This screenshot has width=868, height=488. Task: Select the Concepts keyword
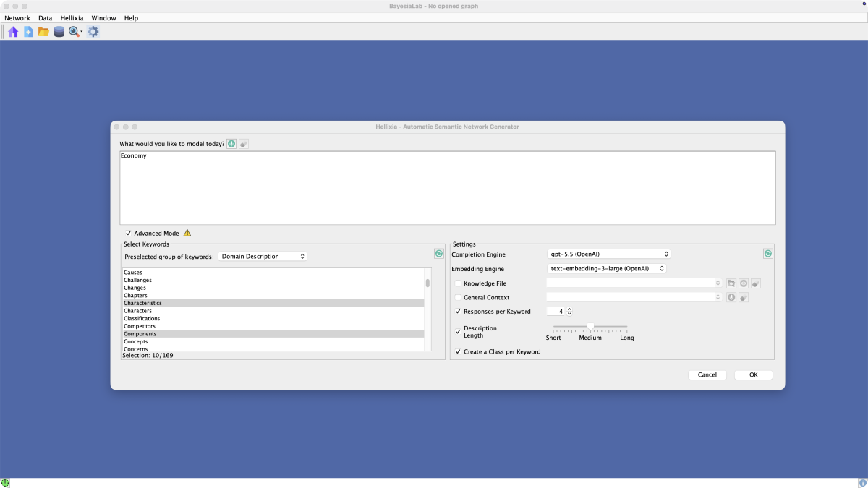pyautogui.click(x=272, y=341)
